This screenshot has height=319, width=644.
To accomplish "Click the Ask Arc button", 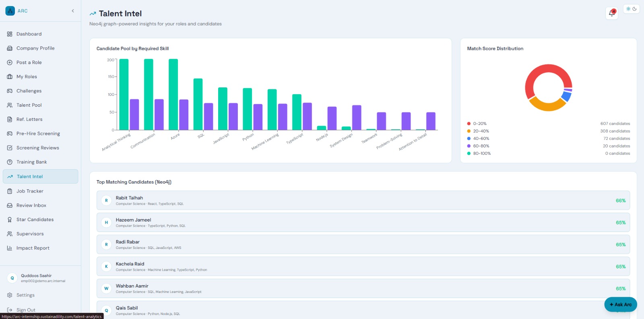I will (620, 304).
